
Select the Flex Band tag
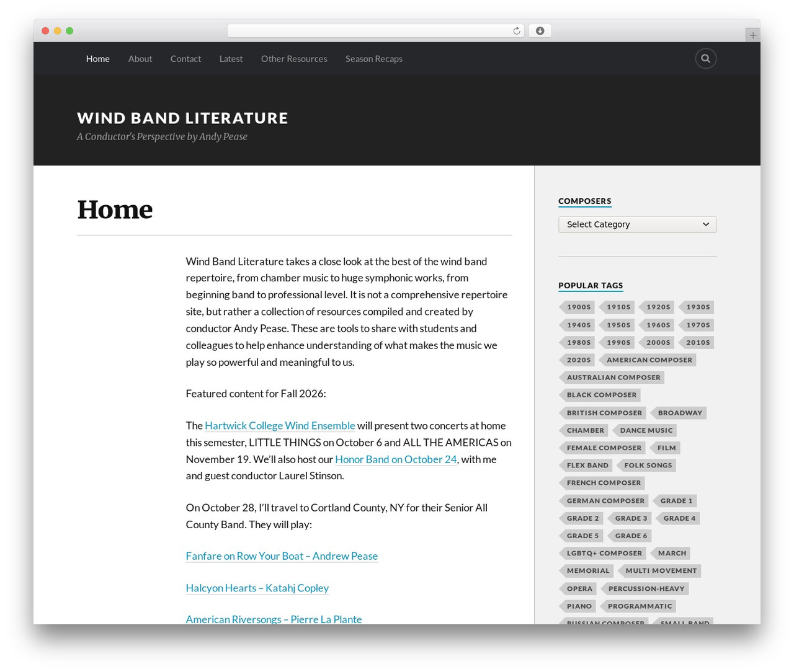click(x=586, y=465)
